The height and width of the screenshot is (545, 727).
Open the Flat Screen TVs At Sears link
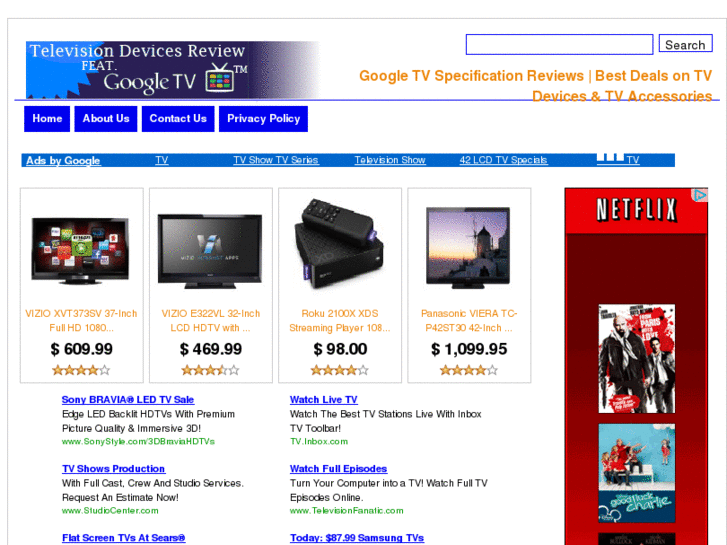tap(124, 538)
